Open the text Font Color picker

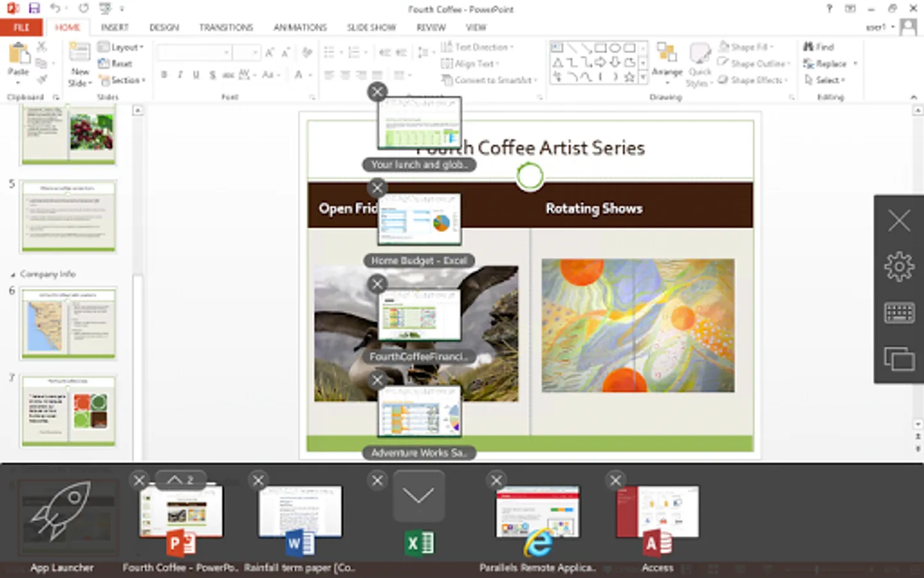[x=299, y=75]
